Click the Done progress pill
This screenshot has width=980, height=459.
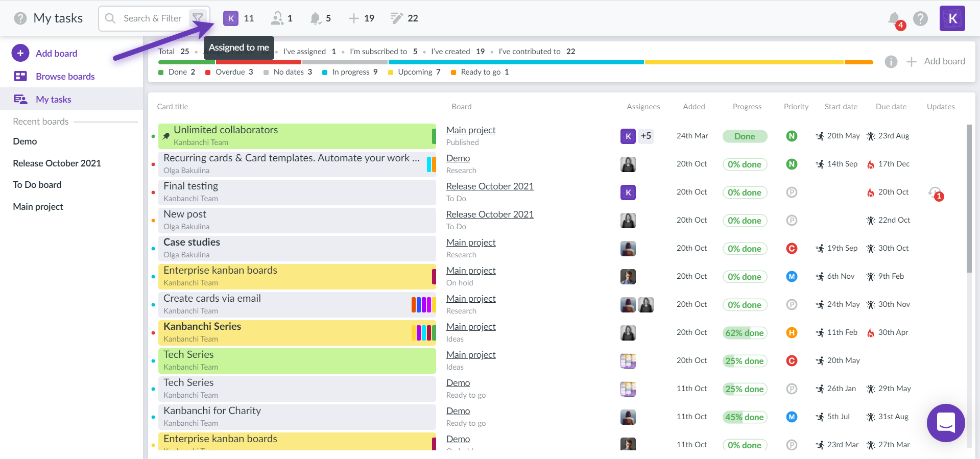click(x=745, y=136)
